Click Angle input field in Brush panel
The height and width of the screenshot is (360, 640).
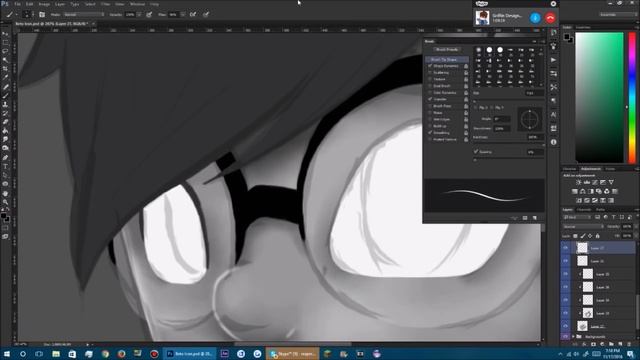tap(502, 119)
